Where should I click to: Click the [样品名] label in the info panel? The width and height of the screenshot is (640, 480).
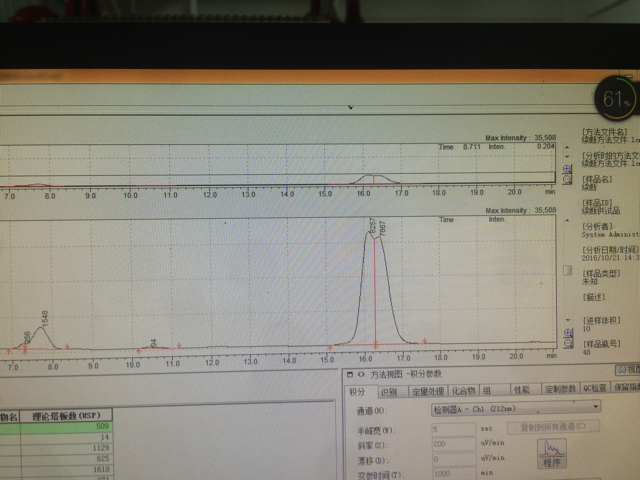[596, 179]
